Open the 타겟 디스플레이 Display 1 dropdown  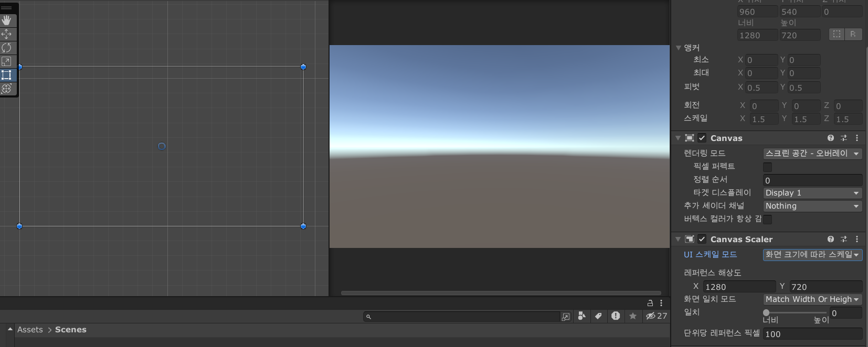(812, 193)
